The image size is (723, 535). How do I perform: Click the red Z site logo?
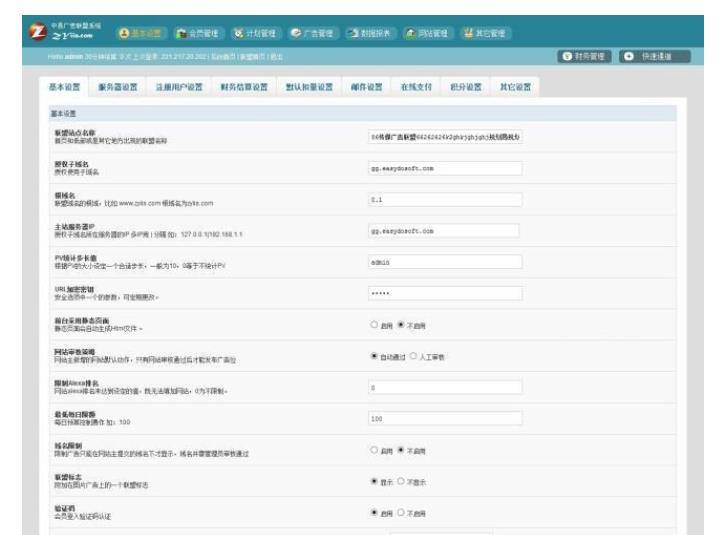coord(37,31)
